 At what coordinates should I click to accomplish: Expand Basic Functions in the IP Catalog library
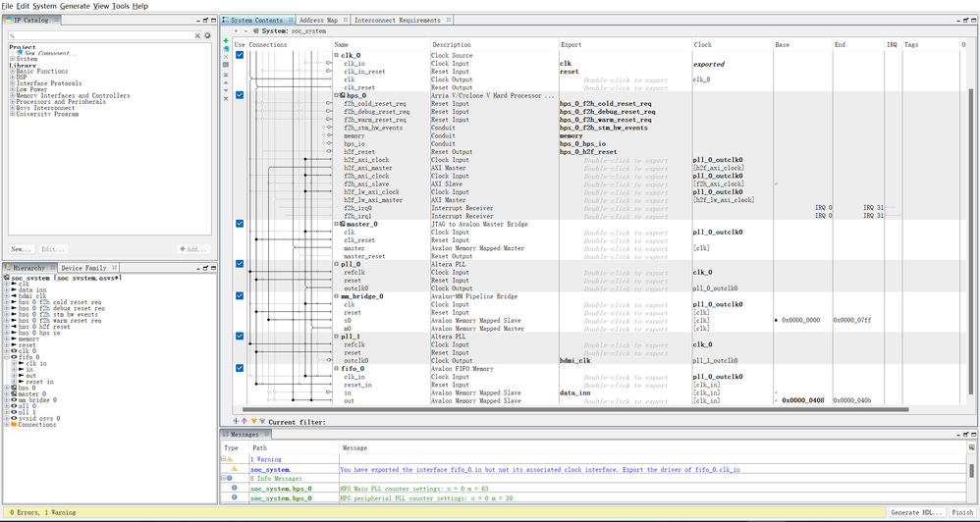13,72
